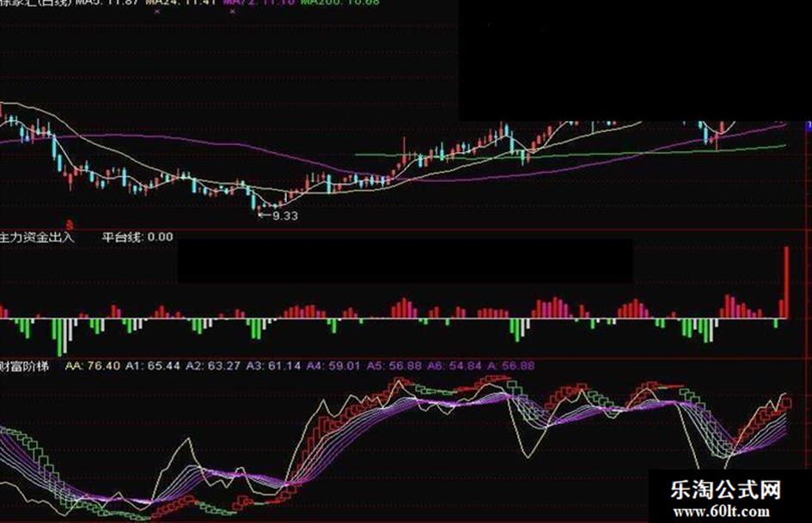Click the AA: 76.40 indicator value

[93, 366]
